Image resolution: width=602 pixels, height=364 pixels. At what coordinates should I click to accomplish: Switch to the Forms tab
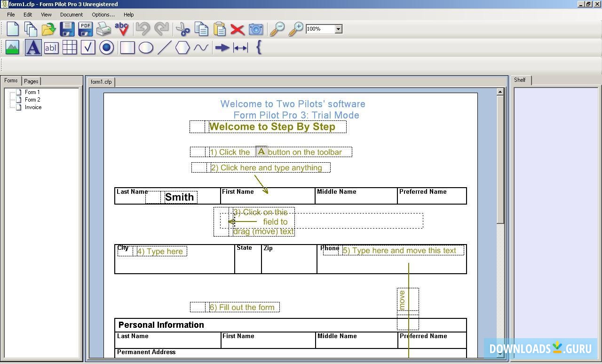coord(11,81)
